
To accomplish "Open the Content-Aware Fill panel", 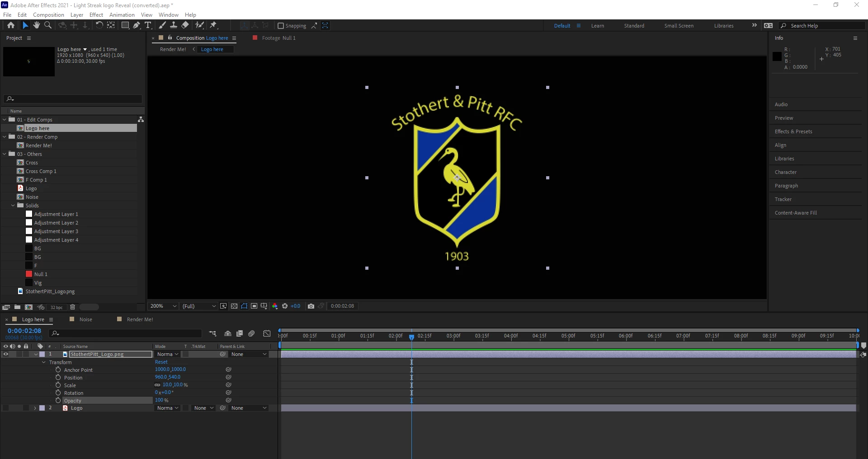I will point(796,213).
